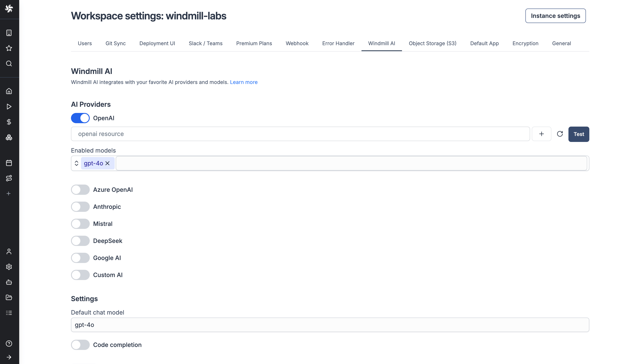The height and width of the screenshot is (364, 639).
Task: Expand the Enabled models chevron selector
Action: (x=77, y=163)
